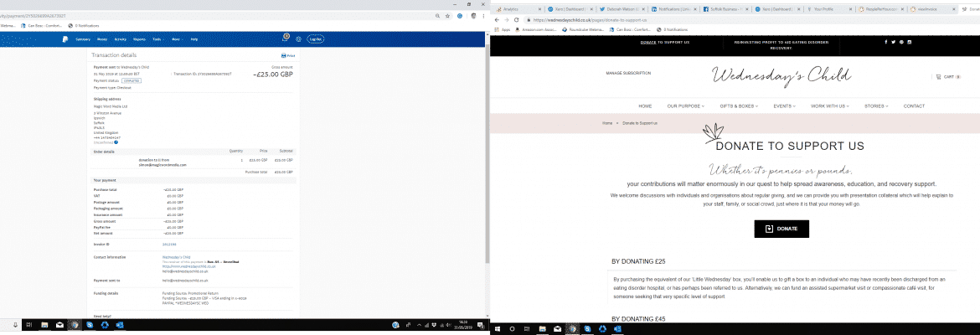980x335 pixels.
Task: Open Cortana search circle on right taskbar
Action: (512, 328)
